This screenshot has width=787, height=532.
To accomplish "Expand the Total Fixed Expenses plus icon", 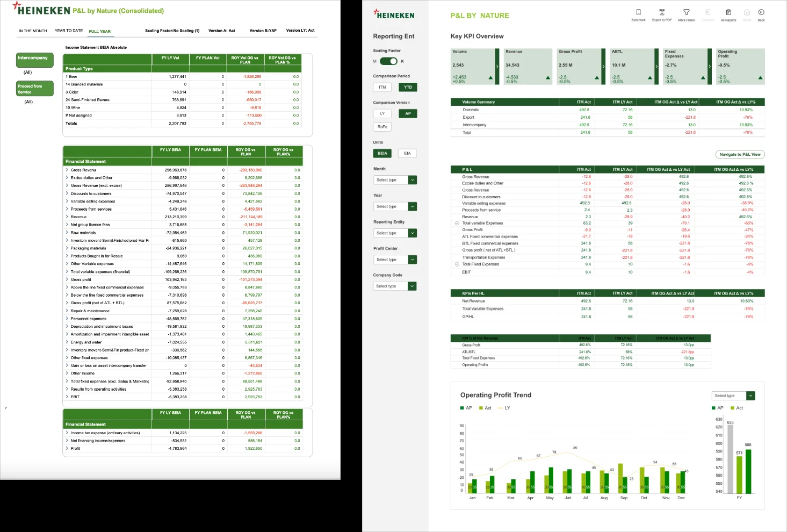I will pos(457,264).
